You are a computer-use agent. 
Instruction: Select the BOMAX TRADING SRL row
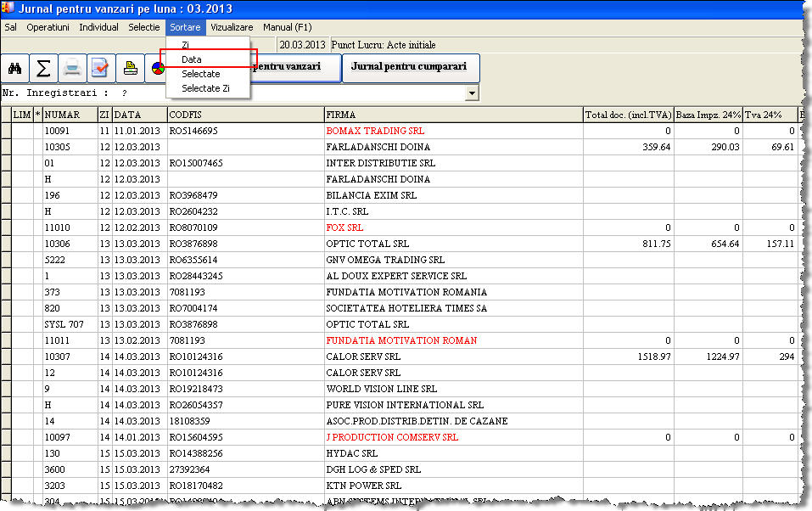click(374, 131)
